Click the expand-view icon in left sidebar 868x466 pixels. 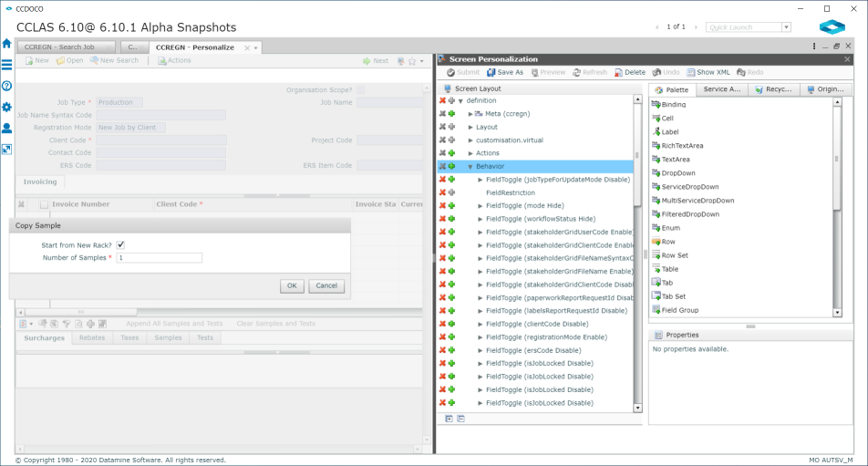coord(6,149)
